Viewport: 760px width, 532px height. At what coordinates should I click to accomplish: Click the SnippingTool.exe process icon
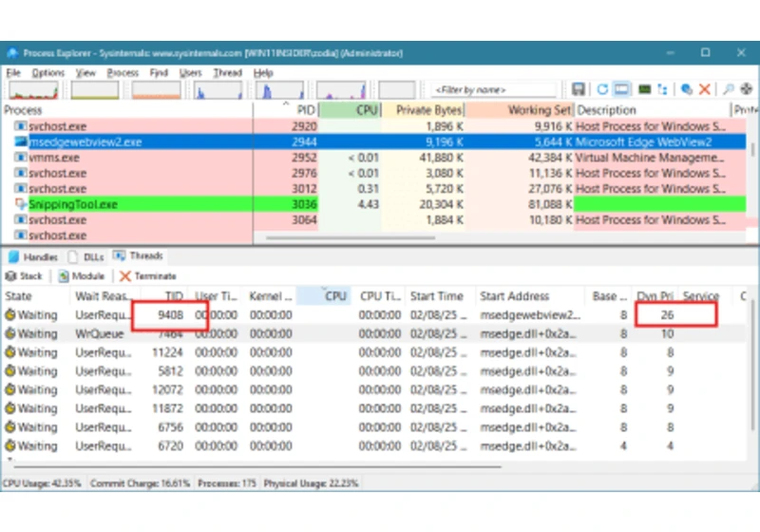[20, 204]
